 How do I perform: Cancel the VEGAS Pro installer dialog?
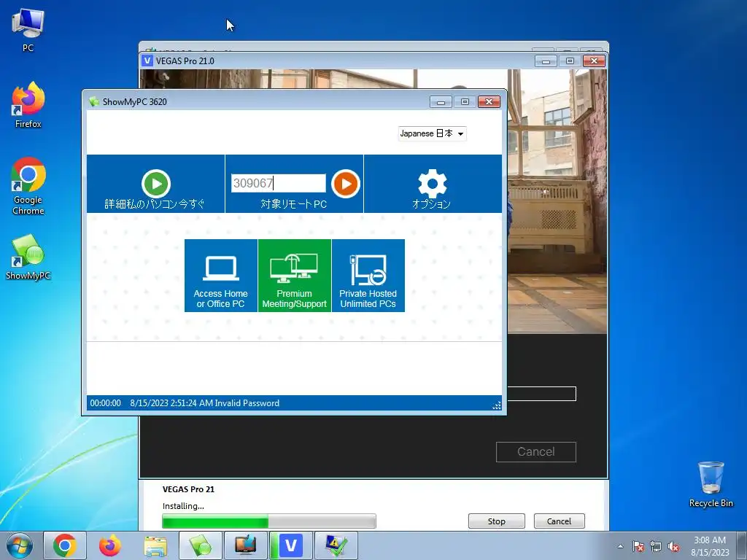click(x=559, y=521)
